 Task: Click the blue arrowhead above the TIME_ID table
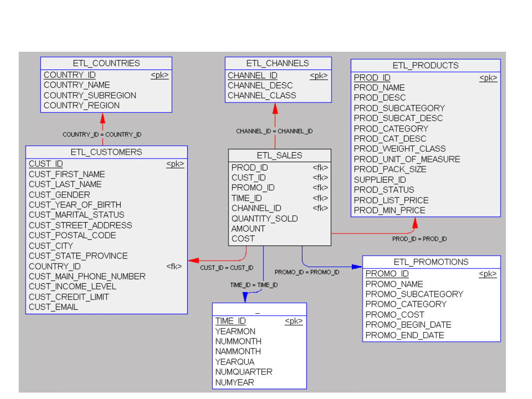245,297
